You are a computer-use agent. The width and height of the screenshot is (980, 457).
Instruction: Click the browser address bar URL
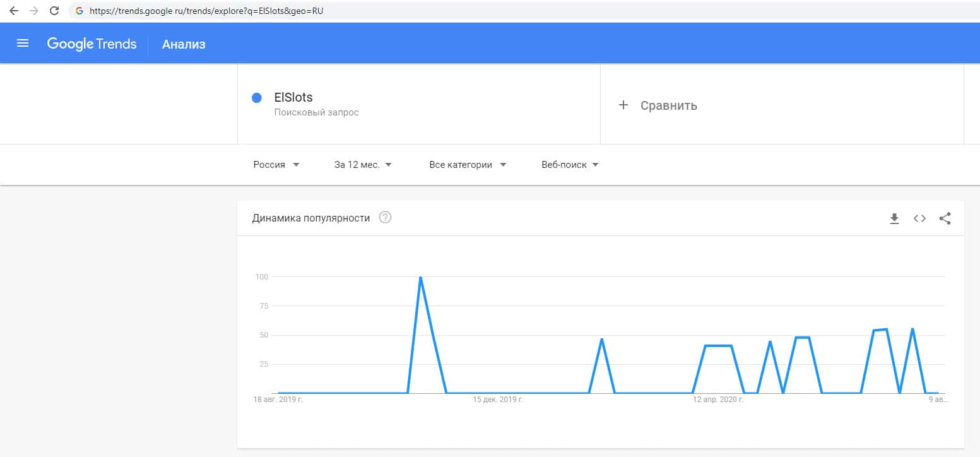(x=206, y=11)
